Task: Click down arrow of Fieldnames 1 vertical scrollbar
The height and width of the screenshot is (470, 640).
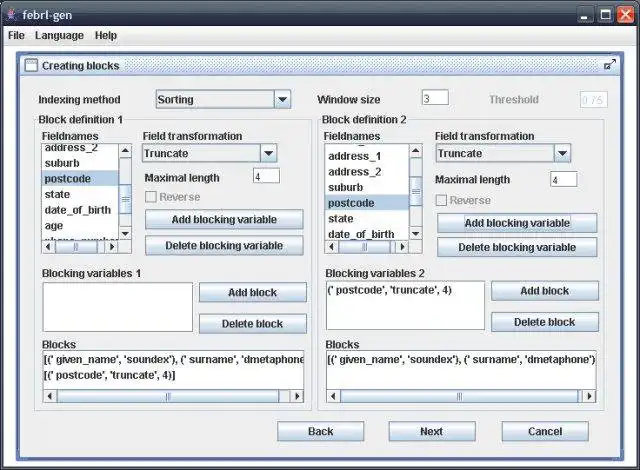Action: coord(125,233)
